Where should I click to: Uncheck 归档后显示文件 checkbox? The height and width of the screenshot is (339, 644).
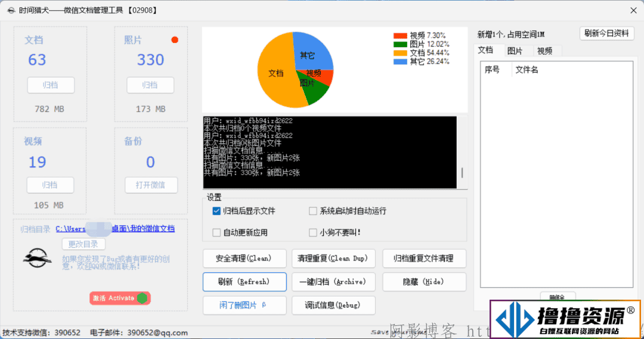(216, 211)
